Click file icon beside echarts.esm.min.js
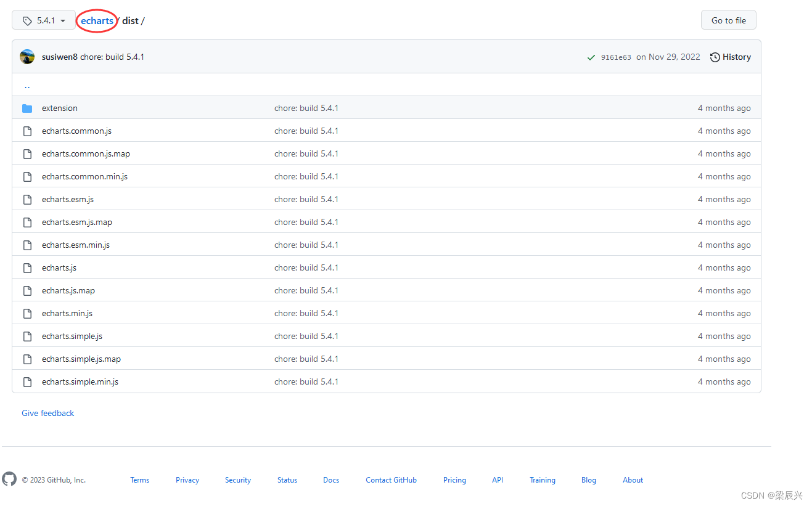This screenshot has width=812, height=506. (x=27, y=245)
